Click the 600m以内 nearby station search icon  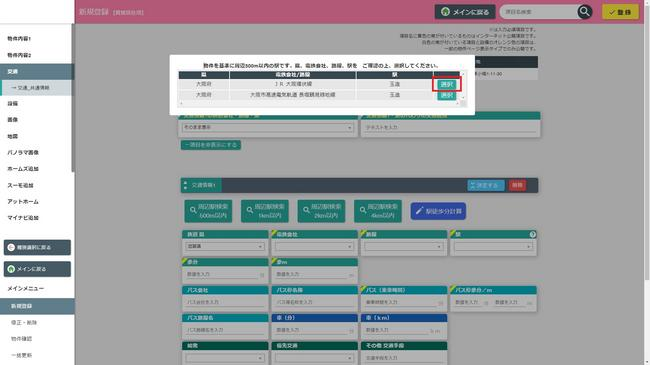(193, 210)
